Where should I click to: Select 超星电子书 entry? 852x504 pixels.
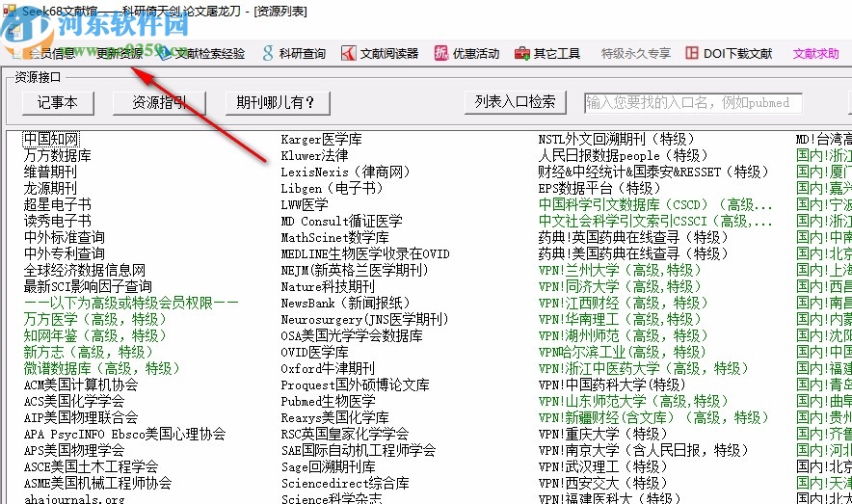58,204
